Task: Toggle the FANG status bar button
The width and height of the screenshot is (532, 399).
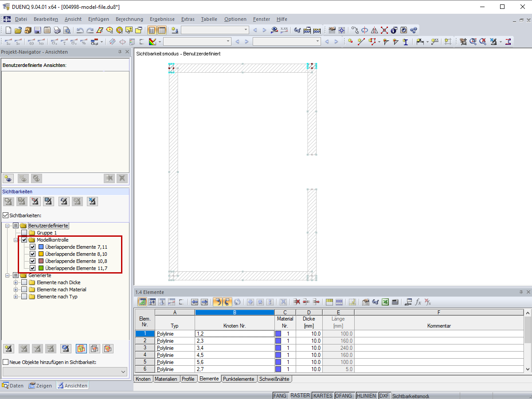Action: pyautogui.click(x=280, y=395)
